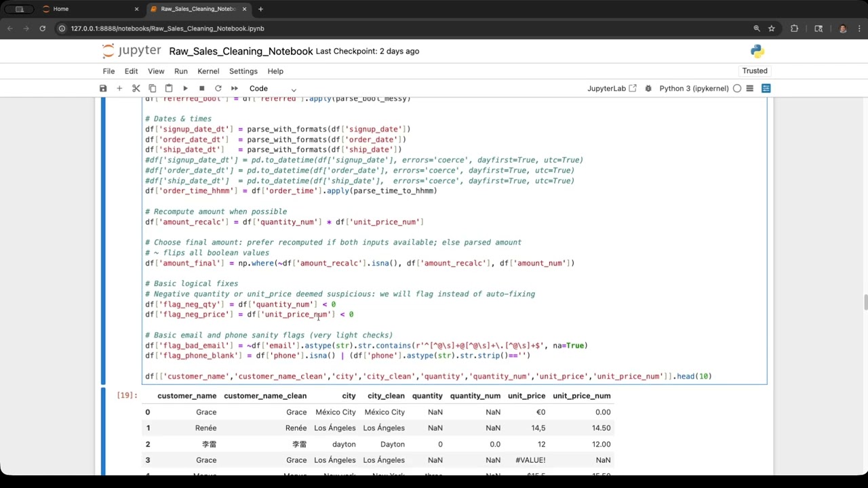Open the hamburger lines icon beside the kernel status
The height and width of the screenshot is (488, 868).
(x=750, y=88)
